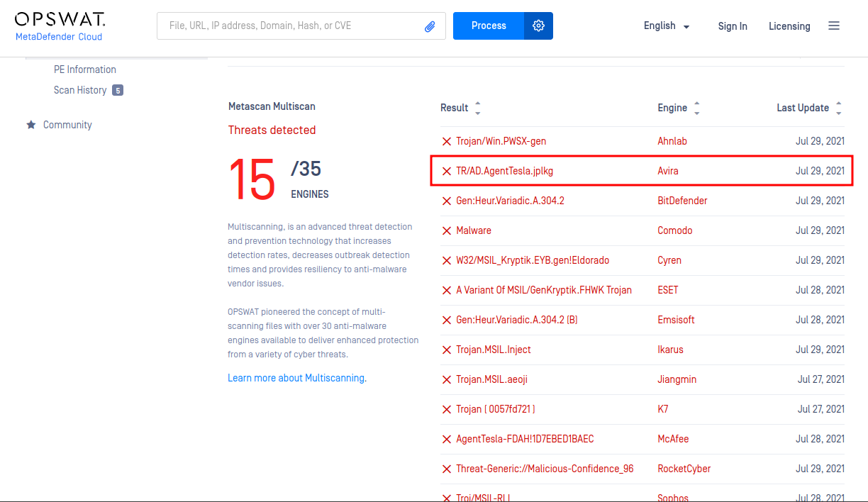Click the Result column header
This screenshot has height=502, width=868.
coord(455,108)
